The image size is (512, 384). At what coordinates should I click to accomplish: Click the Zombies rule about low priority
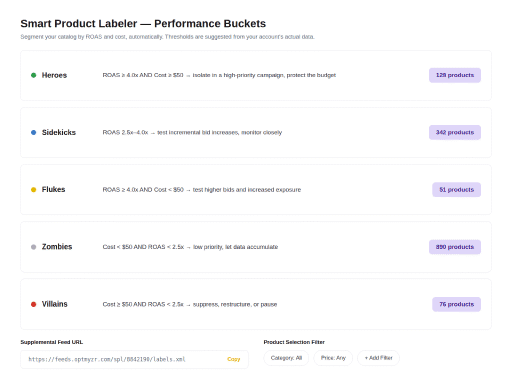click(190, 247)
